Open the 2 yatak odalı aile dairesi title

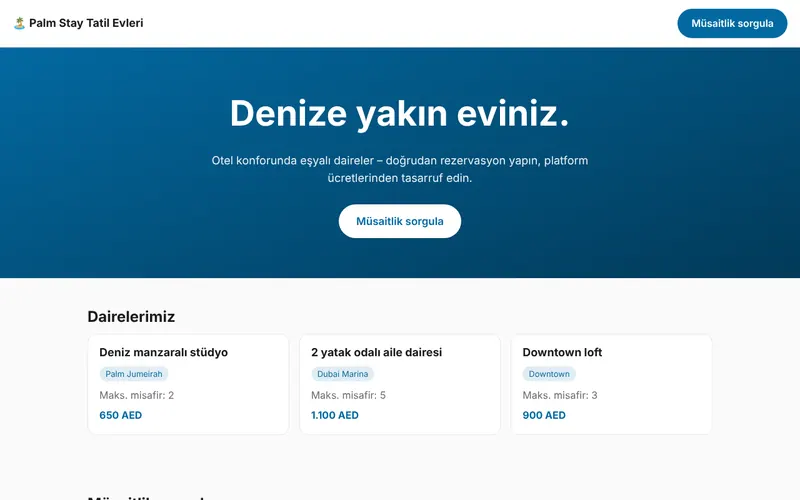[377, 352]
